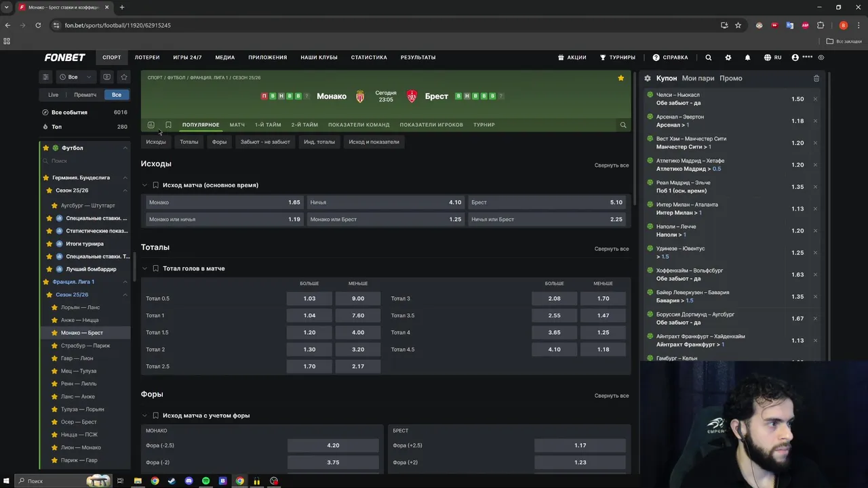
Task: Open the sidebar filter settings icon
Action: [45, 77]
